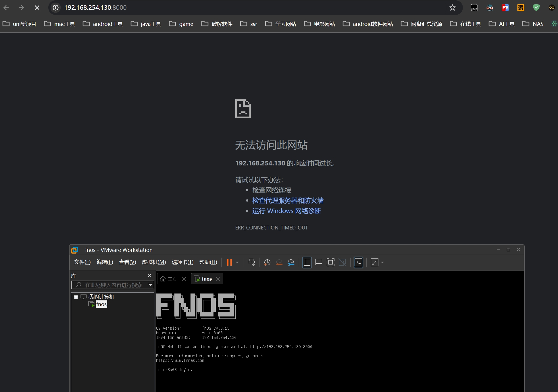
Task: Open the java工具 bookmark folder
Action: click(x=146, y=24)
